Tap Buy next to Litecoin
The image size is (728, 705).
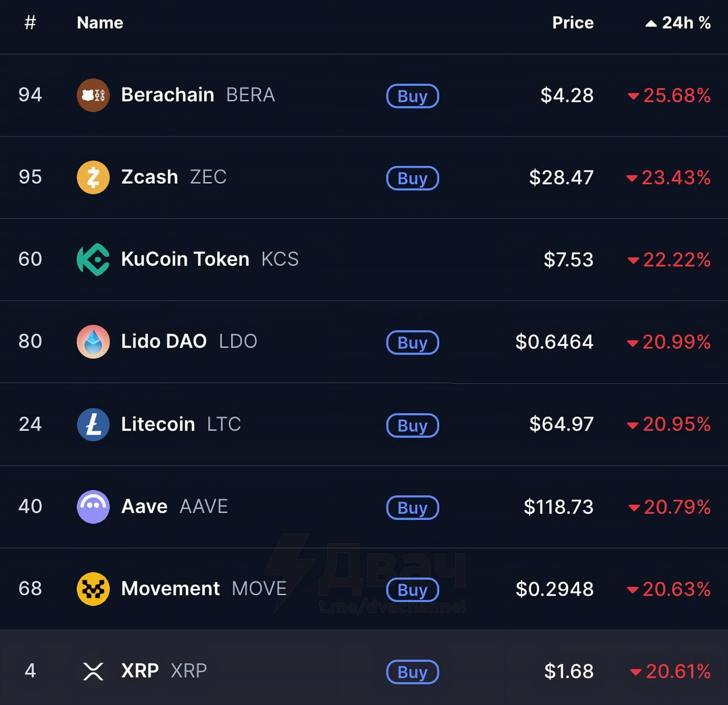pyautogui.click(x=412, y=426)
